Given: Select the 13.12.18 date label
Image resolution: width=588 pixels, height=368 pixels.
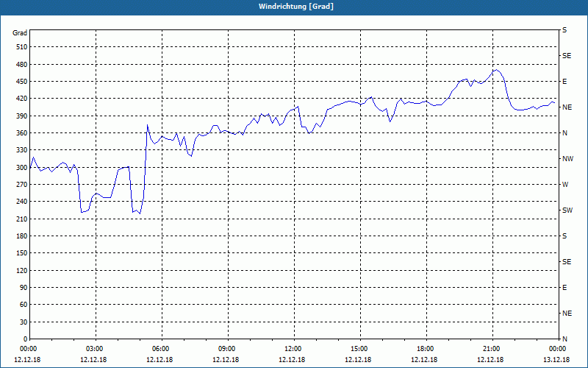Looking at the screenshot, I should [x=556, y=360].
